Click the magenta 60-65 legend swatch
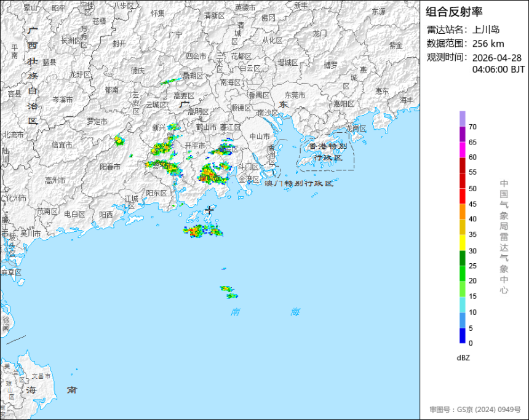Viewport: 529px width, 420px height. (462, 149)
